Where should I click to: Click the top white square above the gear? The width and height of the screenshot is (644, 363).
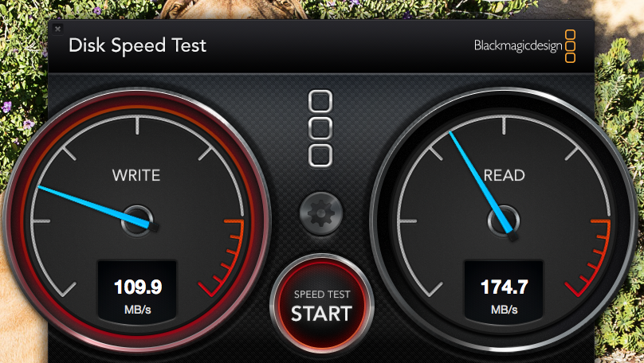[320, 101]
